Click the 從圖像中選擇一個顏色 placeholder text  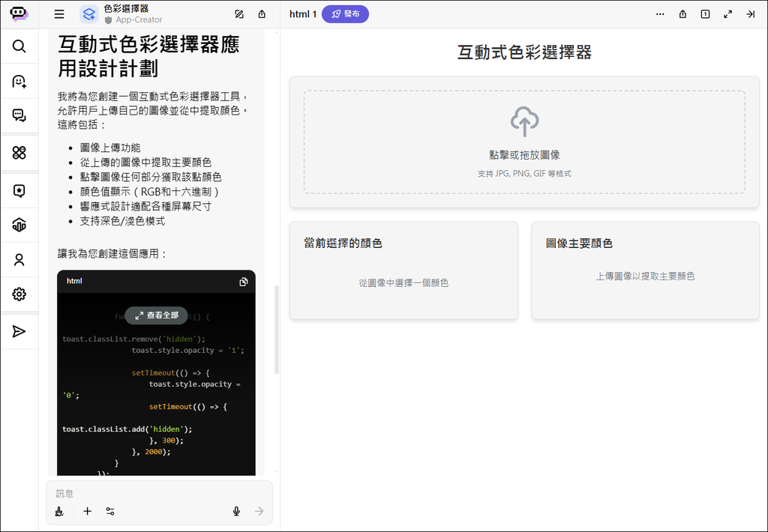pyautogui.click(x=403, y=283)
